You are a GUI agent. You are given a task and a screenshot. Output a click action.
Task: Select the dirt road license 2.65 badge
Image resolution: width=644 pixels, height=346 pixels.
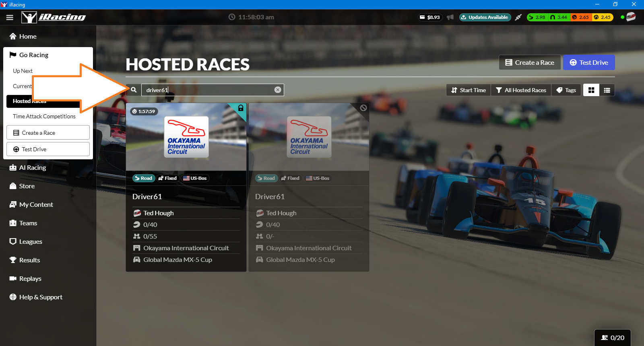(581, 17)
